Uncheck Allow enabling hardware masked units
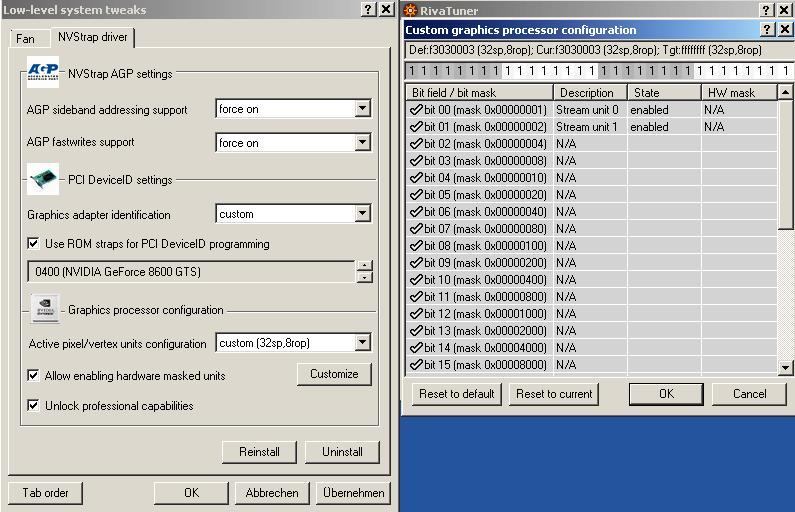The image size is (795, 512). [33, 376]
